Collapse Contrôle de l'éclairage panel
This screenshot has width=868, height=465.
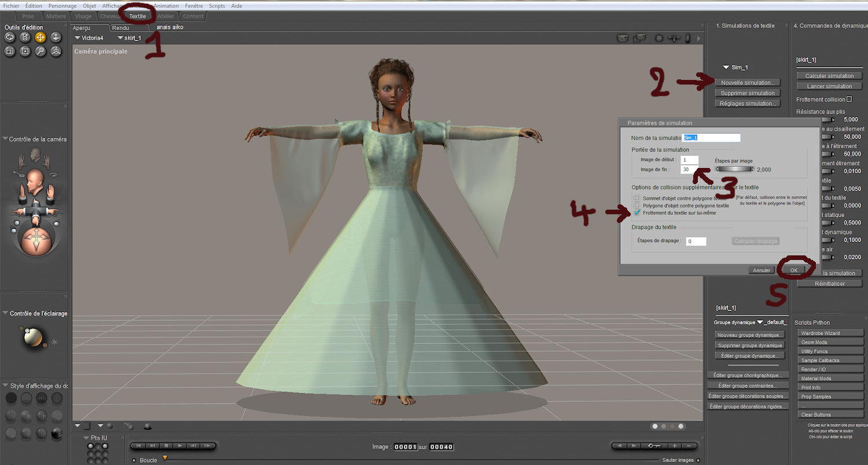click(6, 313)
